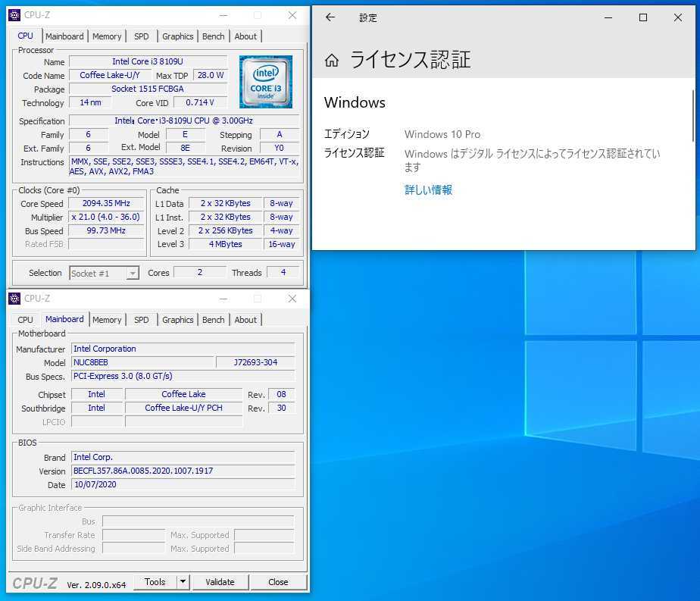Go to Bench tab in the Motherboard window
This screenshot has width=700, height=601.
(214, 320)
